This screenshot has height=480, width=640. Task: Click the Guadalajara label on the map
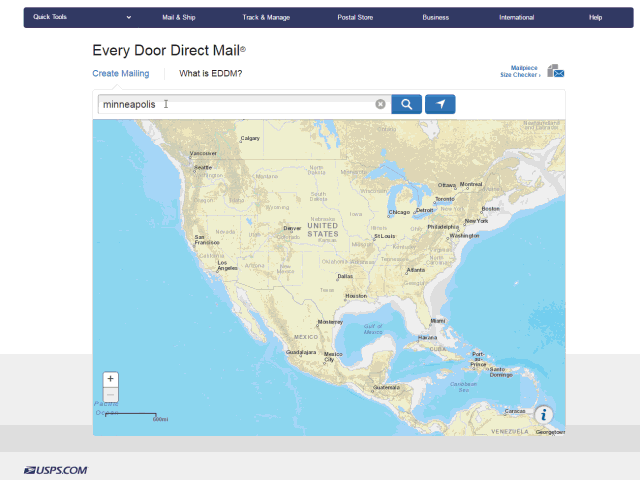301,352
